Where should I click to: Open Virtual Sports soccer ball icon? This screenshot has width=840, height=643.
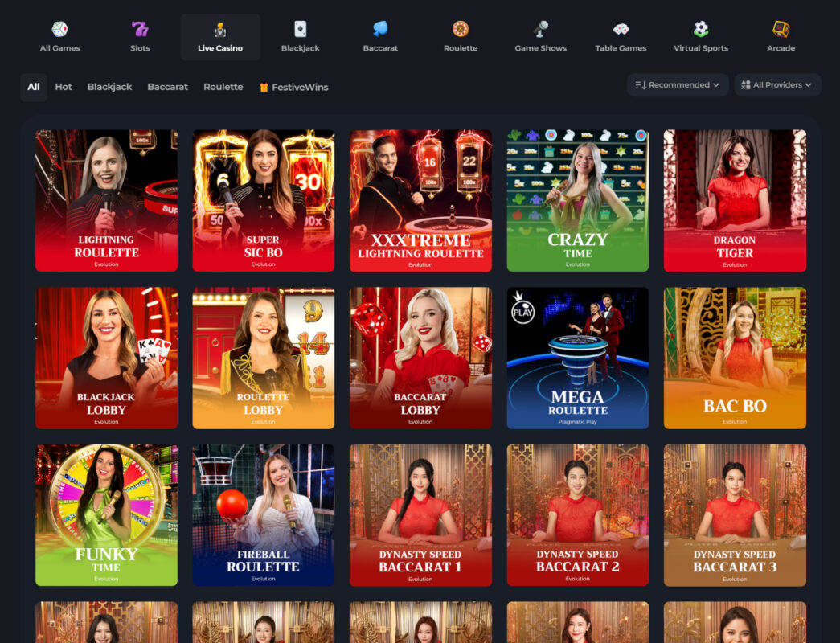point(701,30)
